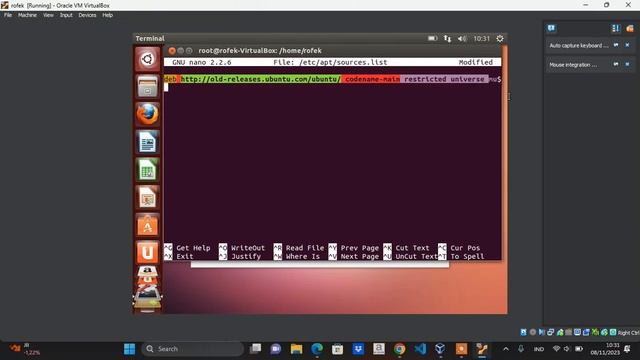The width and height of the screenshot is (640, 360).
Task: Click the pin icon on 'Mouse integration'
Action: 616,64
